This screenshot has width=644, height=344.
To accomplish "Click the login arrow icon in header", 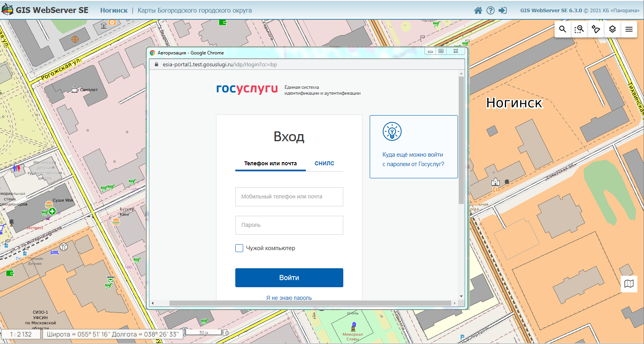I will point(503,10).
